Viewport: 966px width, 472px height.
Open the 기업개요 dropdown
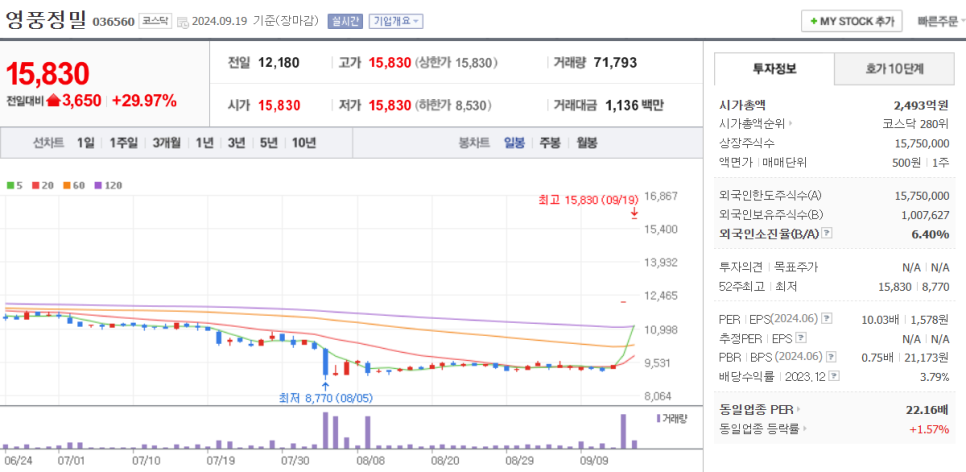tap(396, 22)
